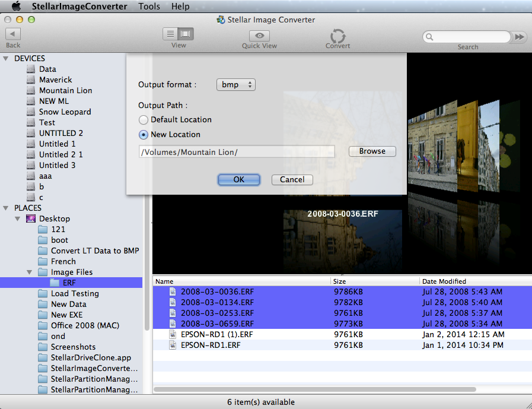The height and width of the screenshot is (409, 532).
Task: Select the Untitled 3 drive icon
Action: pyautogui.click(x=31, y=166)
